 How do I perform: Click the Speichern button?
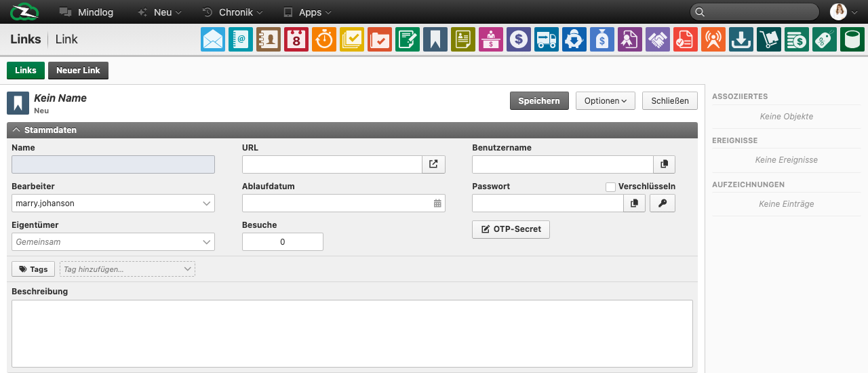pyautogui.click(x=539, y=100)
